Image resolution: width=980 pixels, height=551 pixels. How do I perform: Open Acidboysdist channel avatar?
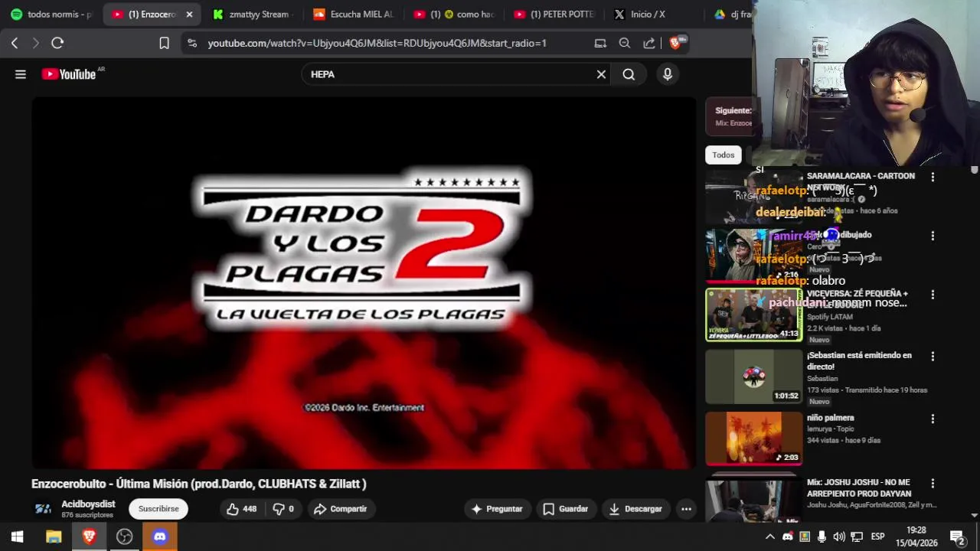(43, 509)
